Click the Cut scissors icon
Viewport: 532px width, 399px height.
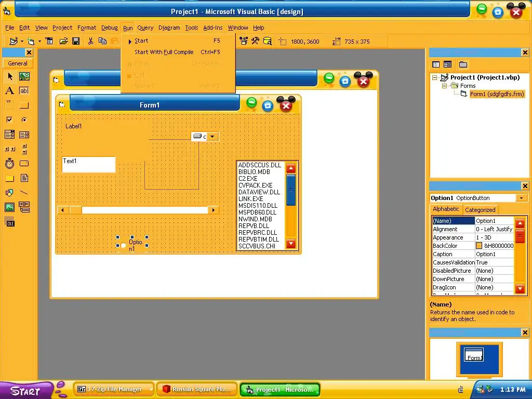click(90, 41)
